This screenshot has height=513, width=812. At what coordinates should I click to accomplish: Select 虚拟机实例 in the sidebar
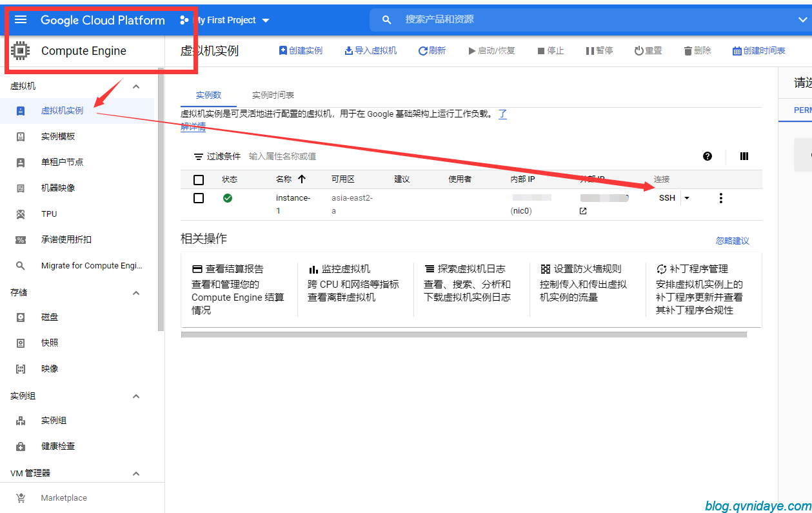click(77, 110)
